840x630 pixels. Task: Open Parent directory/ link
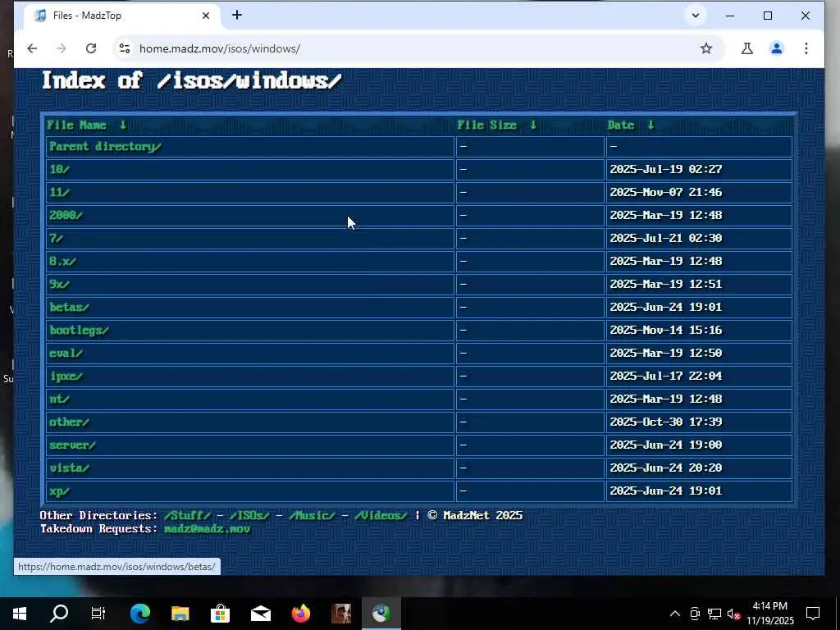[x=105, y=146]
